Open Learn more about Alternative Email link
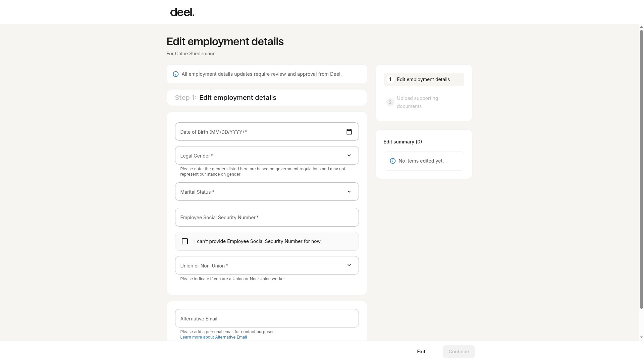The height and width of the screenshot is (362, 644). click(x=213, y=337)
